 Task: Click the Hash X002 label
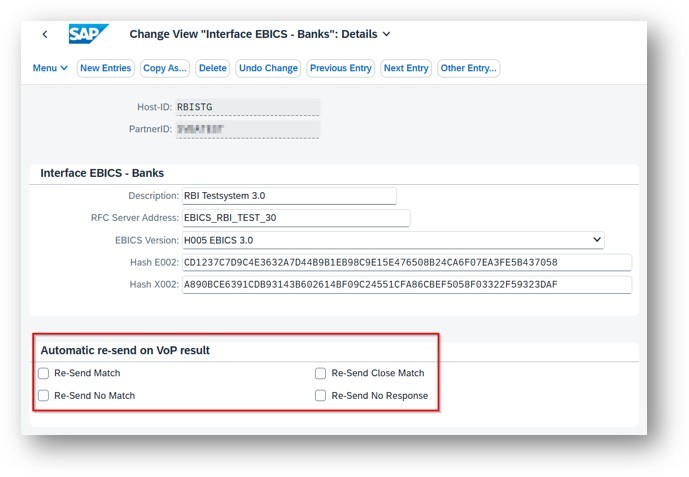click(154, 285)
